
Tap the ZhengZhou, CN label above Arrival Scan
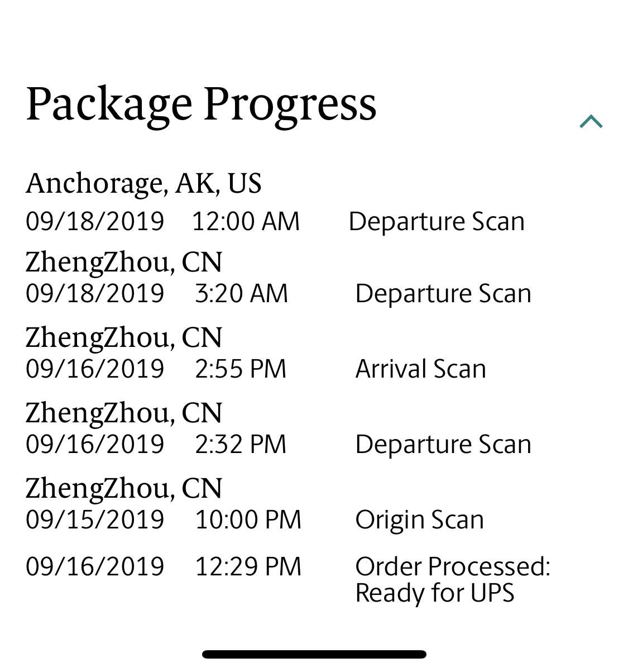(x=124, y=338)
